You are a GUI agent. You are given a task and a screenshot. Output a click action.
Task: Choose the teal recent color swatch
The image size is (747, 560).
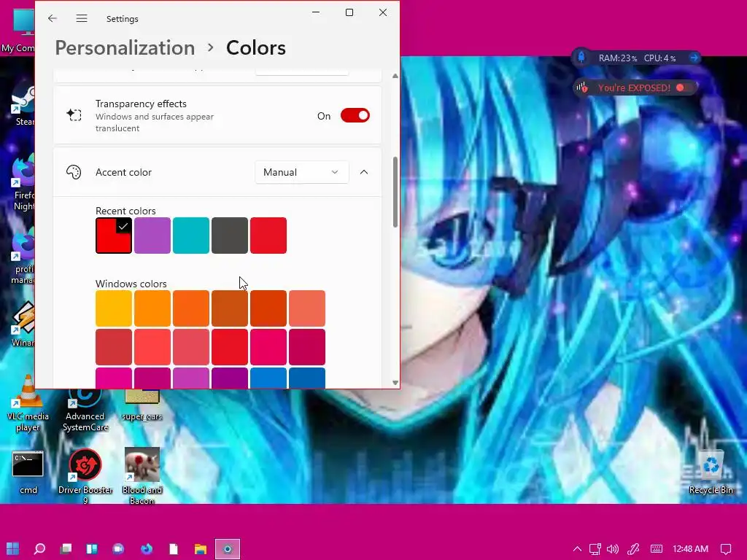tap(191, 236)
